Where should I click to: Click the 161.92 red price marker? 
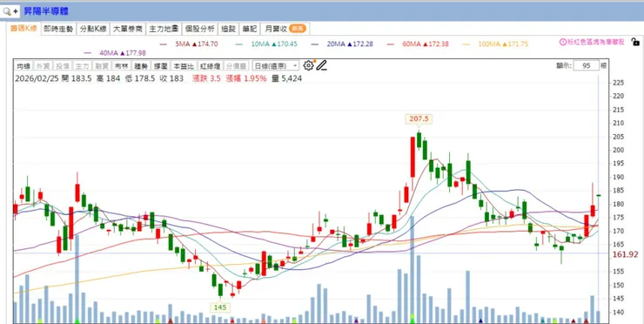click(626, 254)
